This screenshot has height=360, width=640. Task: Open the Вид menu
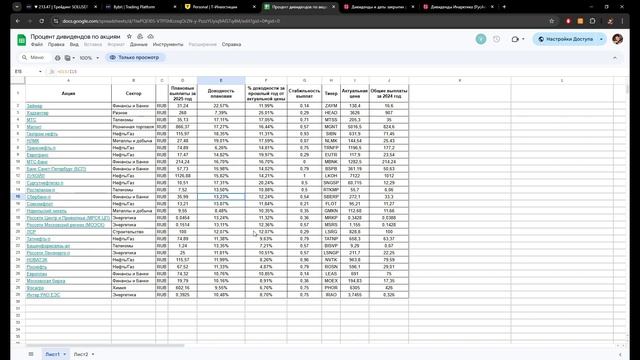coord(74,44)
